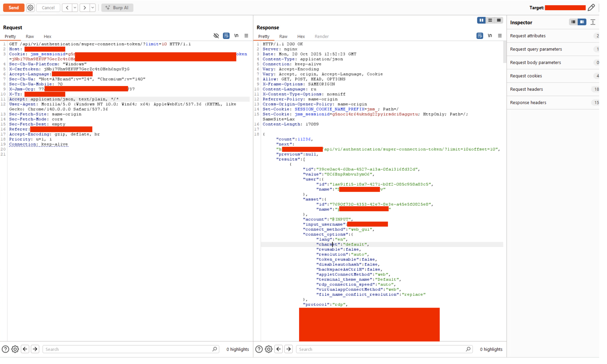Enable \n display in the Request editor

tap(236, 36)
